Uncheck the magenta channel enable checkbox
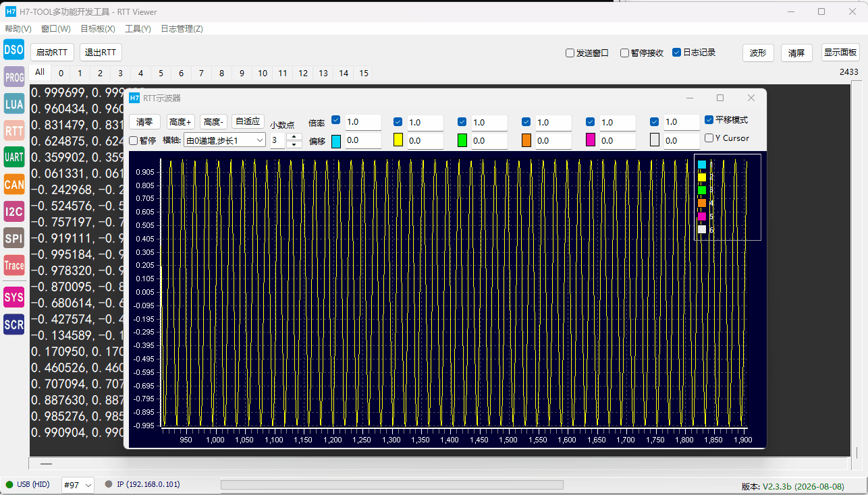This screenshot has width=868, height=495. (591, 121)
